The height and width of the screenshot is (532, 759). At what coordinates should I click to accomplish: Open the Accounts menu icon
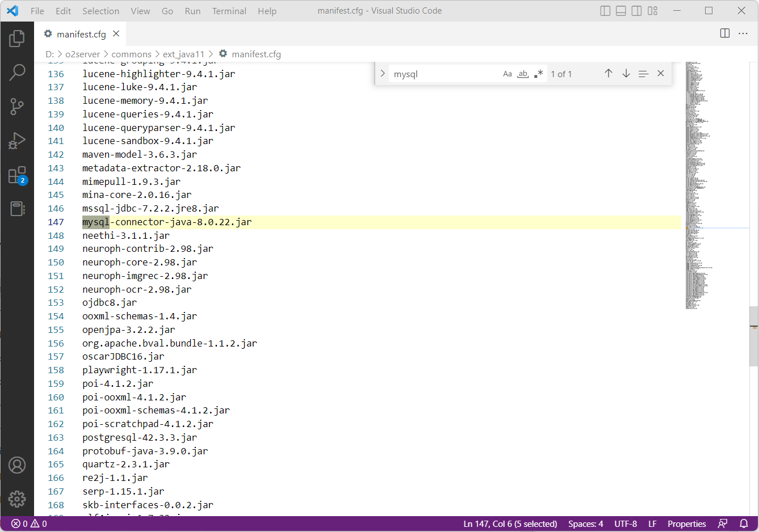point(17,465)
